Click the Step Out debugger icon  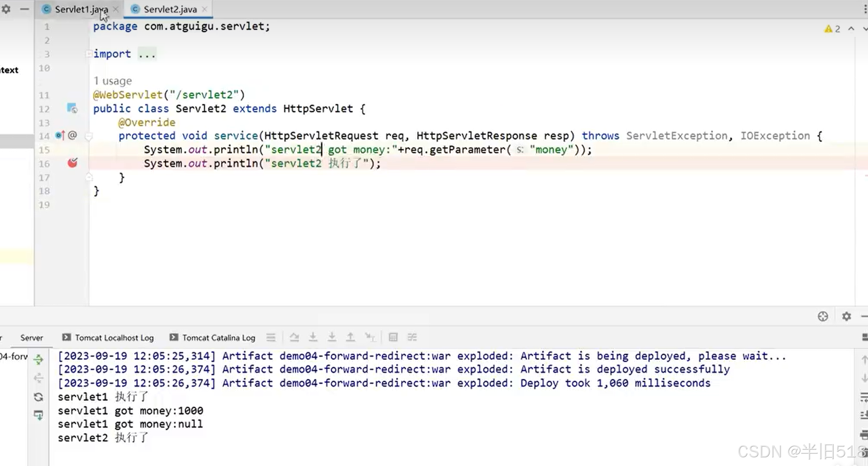[x=350, y=337]
